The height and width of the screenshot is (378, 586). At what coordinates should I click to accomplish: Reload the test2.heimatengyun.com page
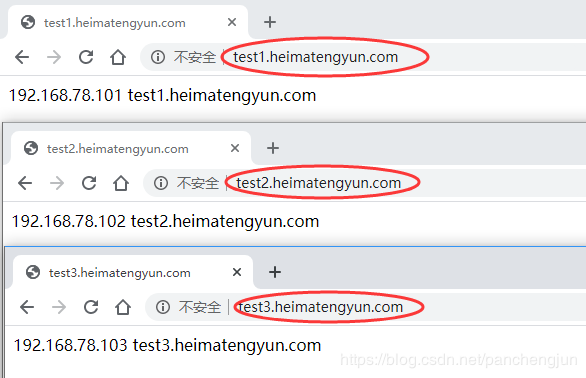coord(89,183)
